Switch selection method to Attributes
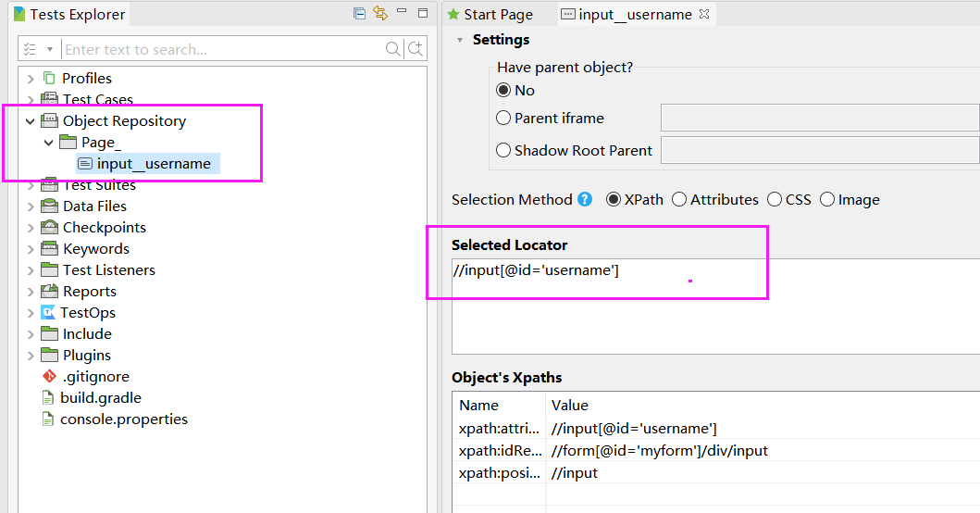980x513 pixels. click(679, 199)
